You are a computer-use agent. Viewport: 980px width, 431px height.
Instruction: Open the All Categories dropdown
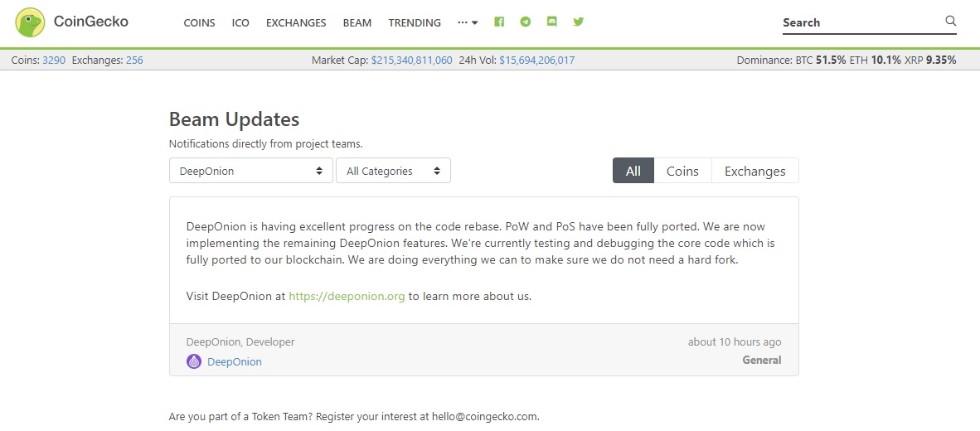coord(393,171)
